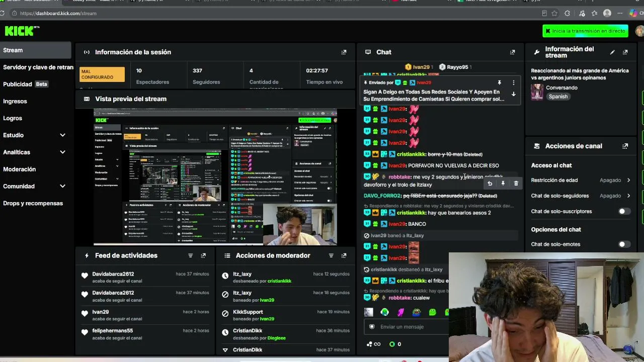Click the green Kicks counter icon

(391, 344)
